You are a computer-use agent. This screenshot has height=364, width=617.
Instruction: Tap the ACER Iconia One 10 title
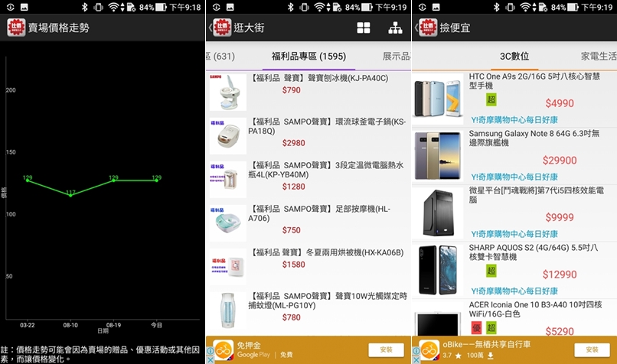(x=535, y=310)
